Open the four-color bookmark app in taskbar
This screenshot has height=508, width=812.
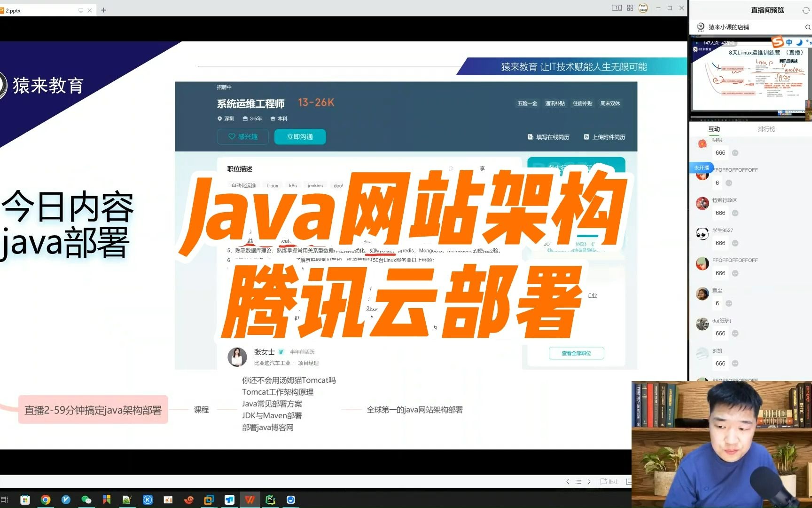[x=107, y=500]
